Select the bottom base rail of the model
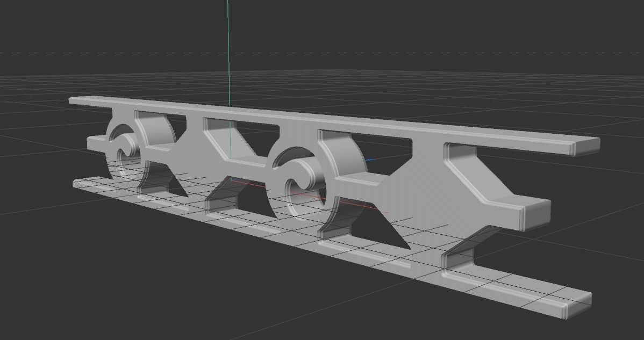Image resolution: width=644 pixels, height=340 pixels. 333,247
